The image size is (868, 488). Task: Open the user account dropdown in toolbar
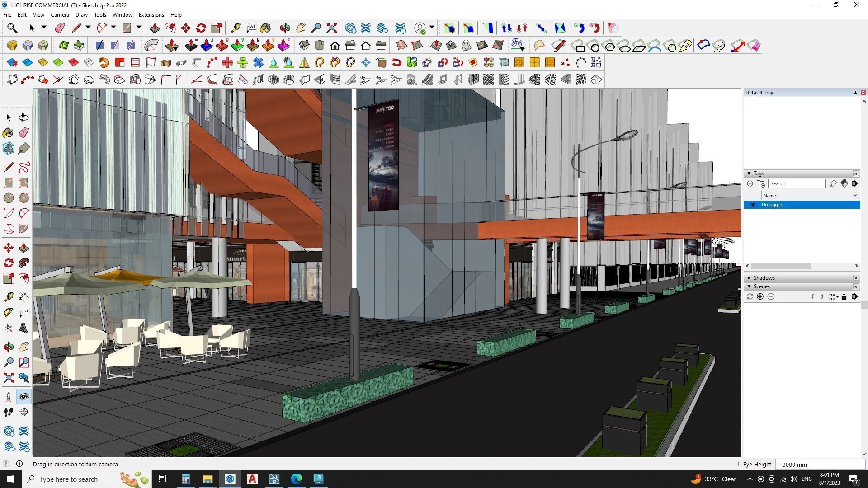(x=432, y=28)
